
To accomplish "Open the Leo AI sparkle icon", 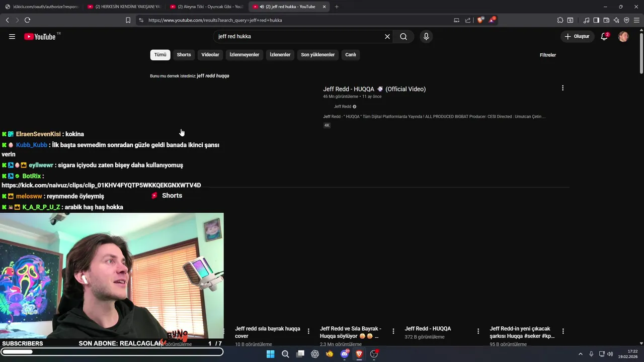I will (616, 20).
